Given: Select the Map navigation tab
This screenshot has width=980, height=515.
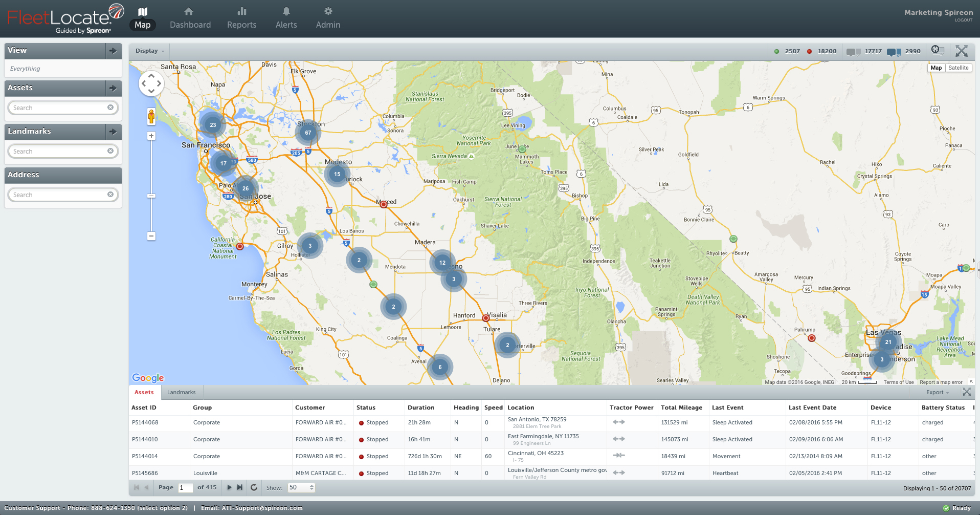Looking at the screenshot, I should [142, 18].
